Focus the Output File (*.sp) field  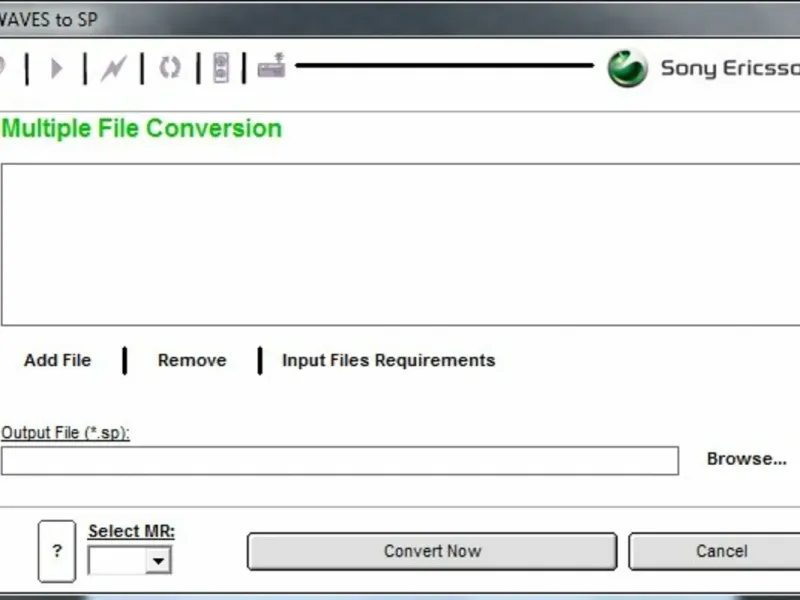coord(340,461)
